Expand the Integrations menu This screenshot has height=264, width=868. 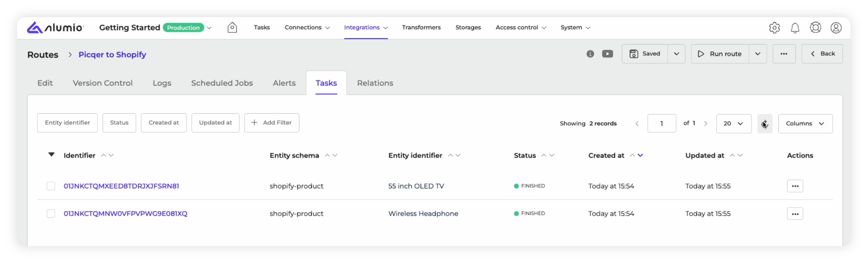click(366, 28)
